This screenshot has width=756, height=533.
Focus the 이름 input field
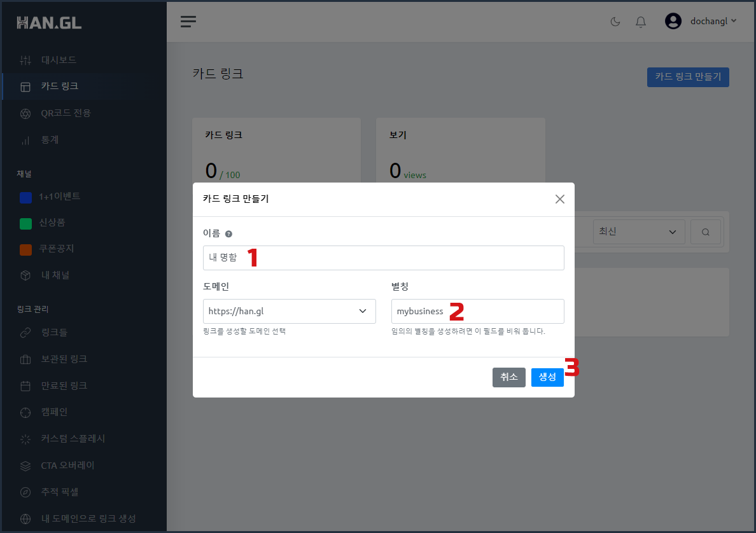point(383,258)
